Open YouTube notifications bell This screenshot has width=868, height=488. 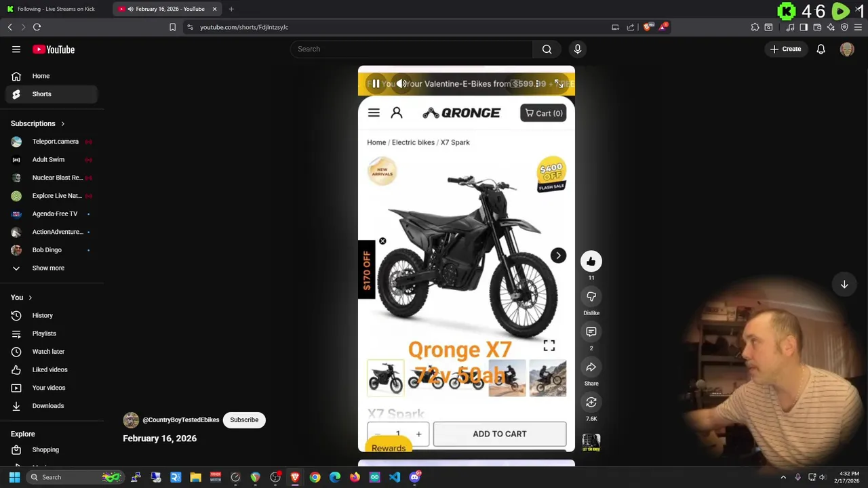[821, 49]
